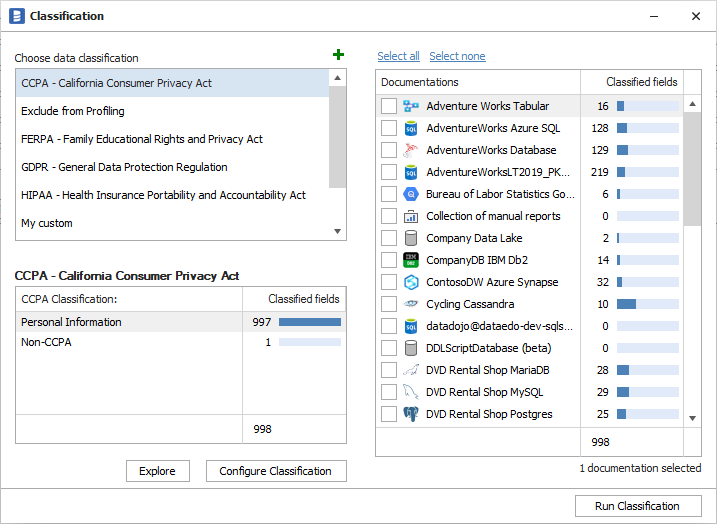Click the Bureau of Labor Statistics icon

tap(410, 194)
